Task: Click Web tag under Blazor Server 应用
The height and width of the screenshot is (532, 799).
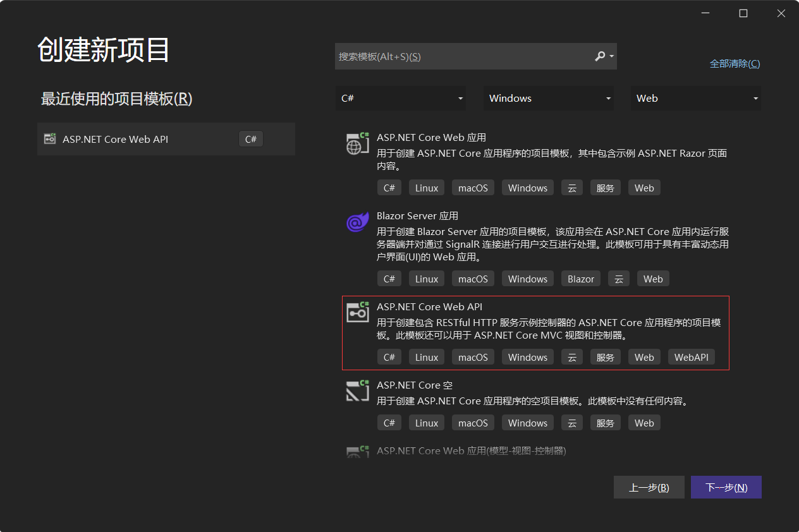Action: pyautogui.click(x=653, y=279)
